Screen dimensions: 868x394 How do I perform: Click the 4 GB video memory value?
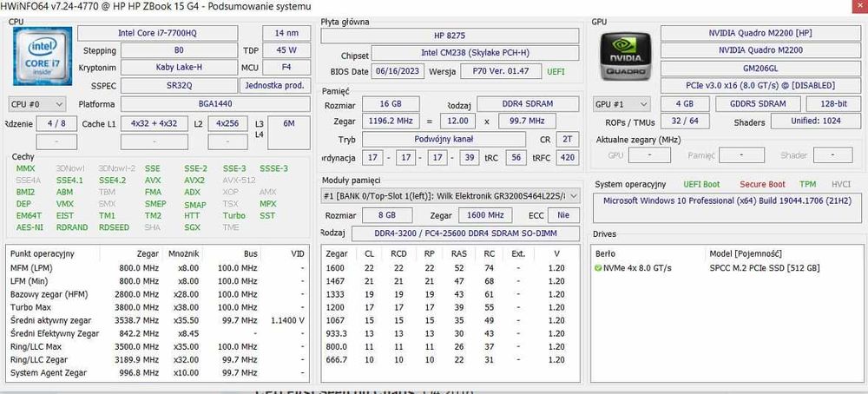686,103
